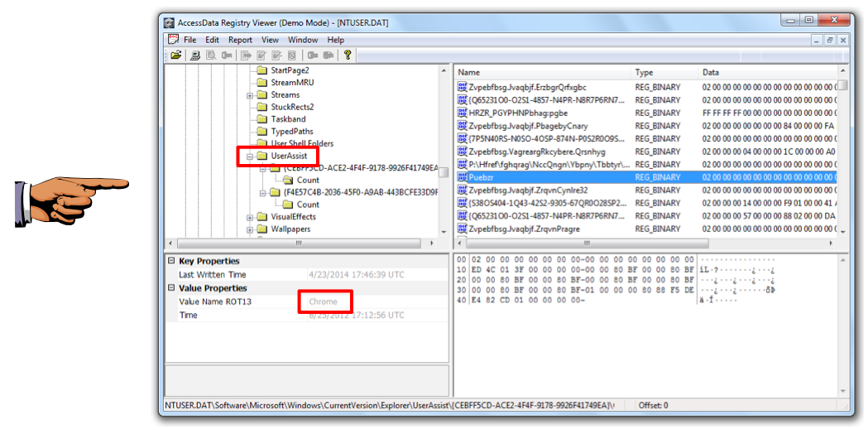Collapse the {CEBFF5CD-ACE2... subkey
The height and width of the screenshot is (434, 868).
point(262,168)
